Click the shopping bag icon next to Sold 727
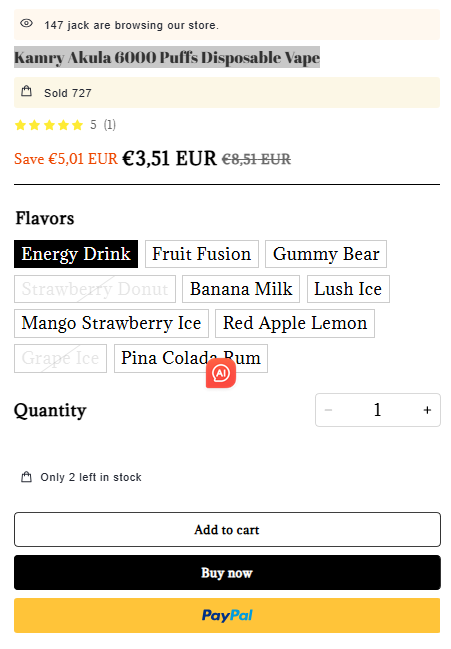The height and width of the screenshot is (649, 451). click(26, 91)
